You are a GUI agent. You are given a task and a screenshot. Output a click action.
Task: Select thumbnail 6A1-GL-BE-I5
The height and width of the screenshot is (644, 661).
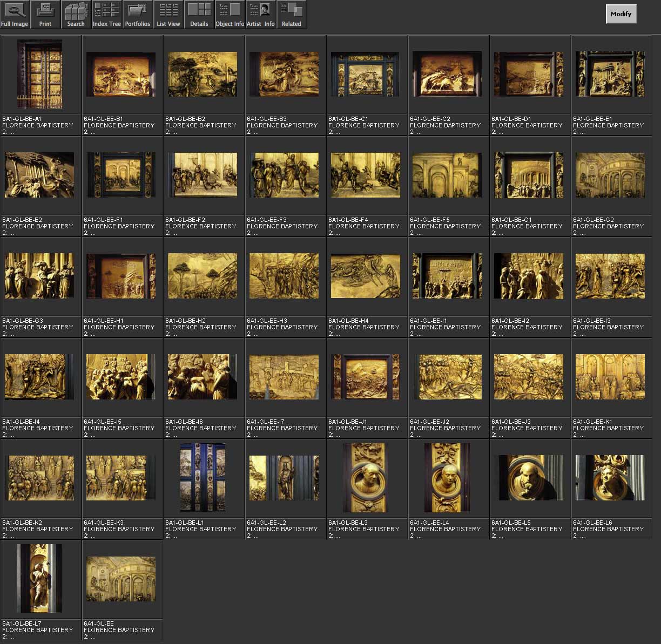[x=121, y=377]
